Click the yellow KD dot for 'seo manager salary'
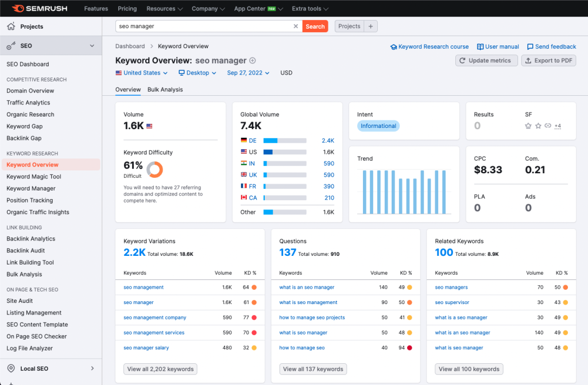588x385 pixels. (254, 348)
